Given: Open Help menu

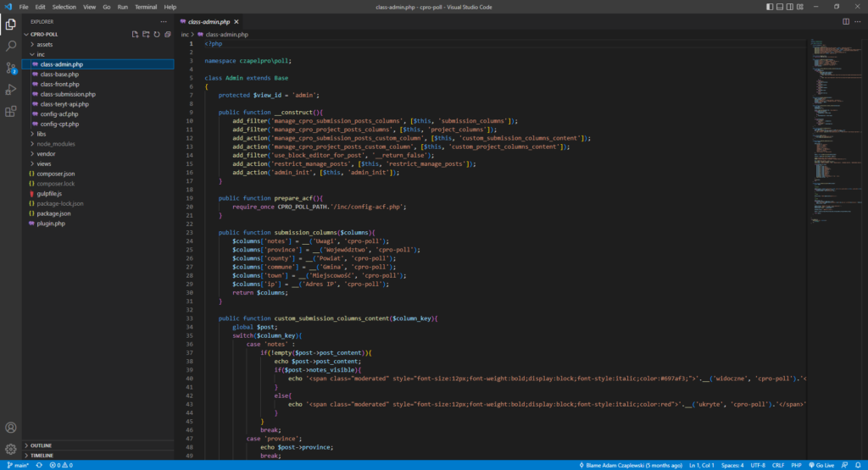Looking at the screenshot, I should click(170, 7).
